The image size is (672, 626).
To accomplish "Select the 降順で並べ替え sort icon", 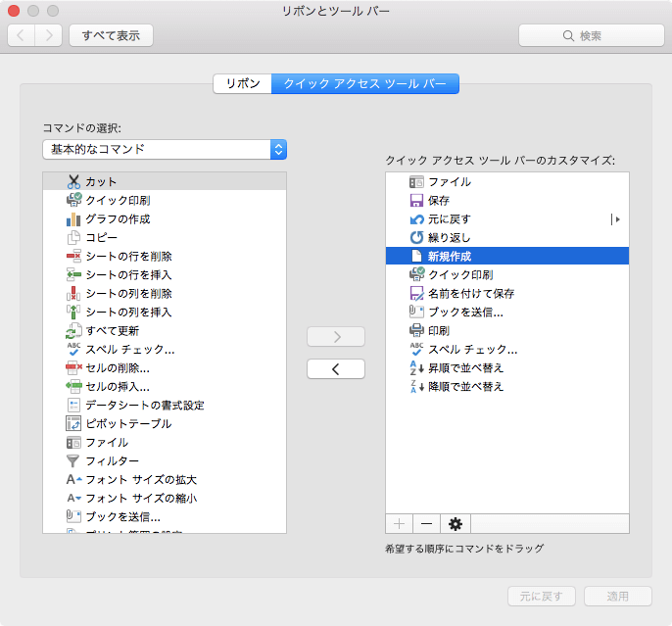I will click(416, 387).
